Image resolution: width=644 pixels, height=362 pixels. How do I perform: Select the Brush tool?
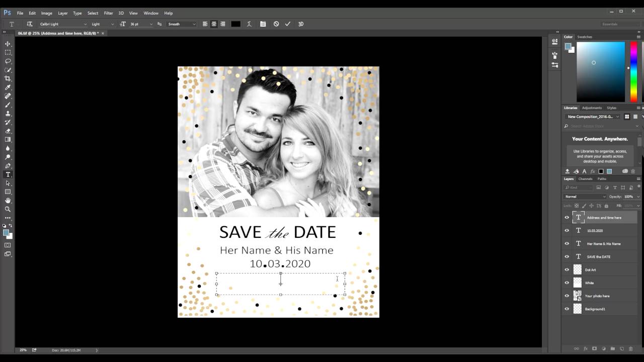8,105
